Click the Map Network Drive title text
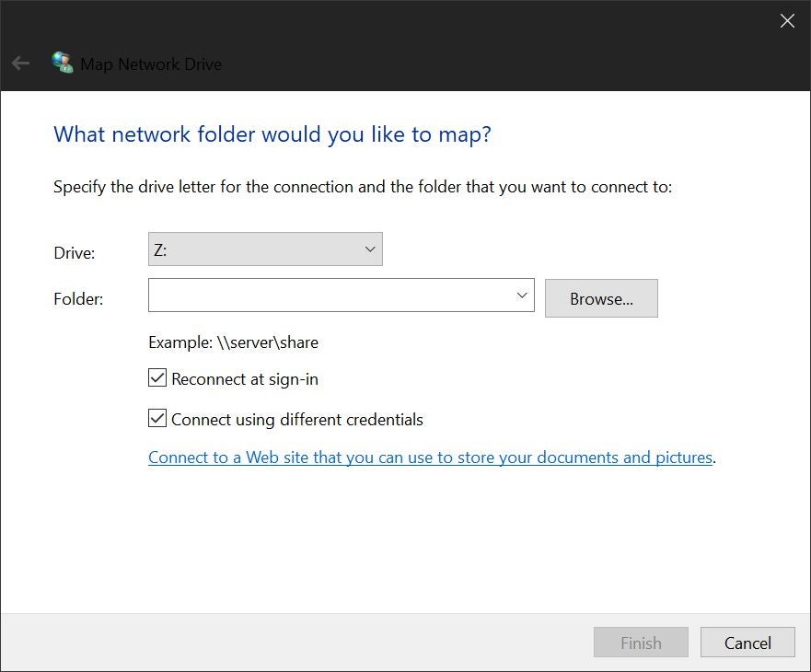This screenshot has width=811, height=672. coord(151,64)
